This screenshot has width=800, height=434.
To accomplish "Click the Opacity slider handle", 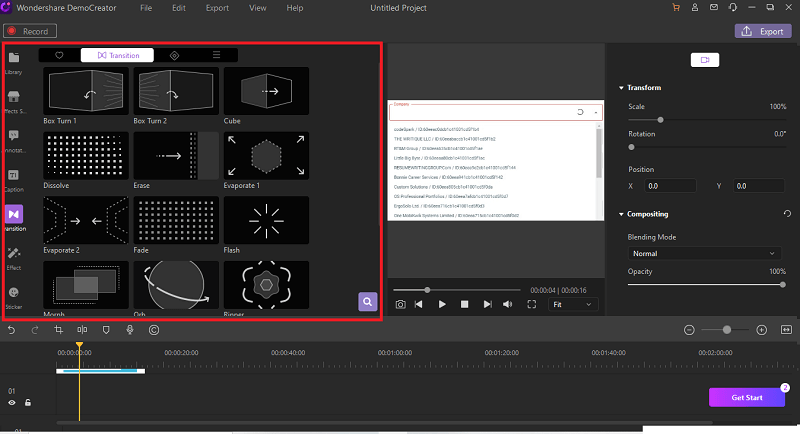I will coord(783,285).
